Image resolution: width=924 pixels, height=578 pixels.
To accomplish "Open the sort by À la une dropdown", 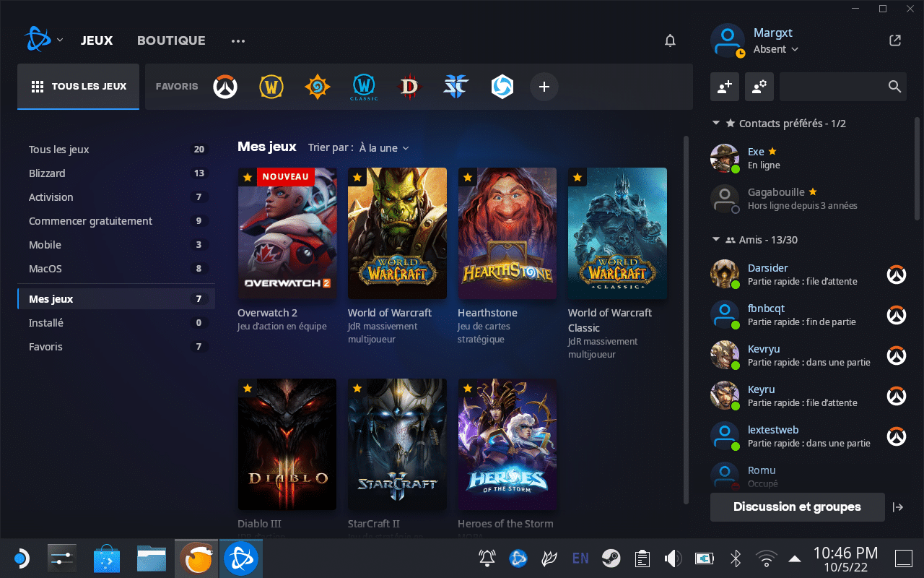I will click(x=384, y=148).
